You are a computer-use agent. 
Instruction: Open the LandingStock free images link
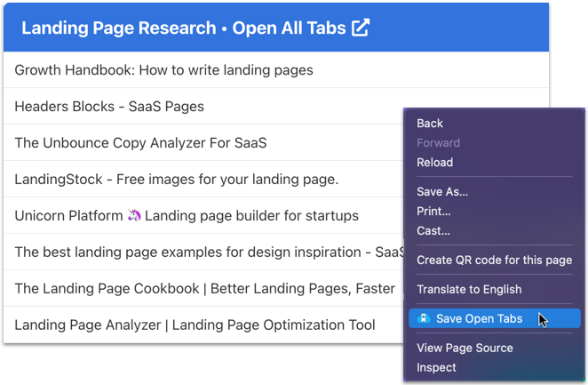176,180
